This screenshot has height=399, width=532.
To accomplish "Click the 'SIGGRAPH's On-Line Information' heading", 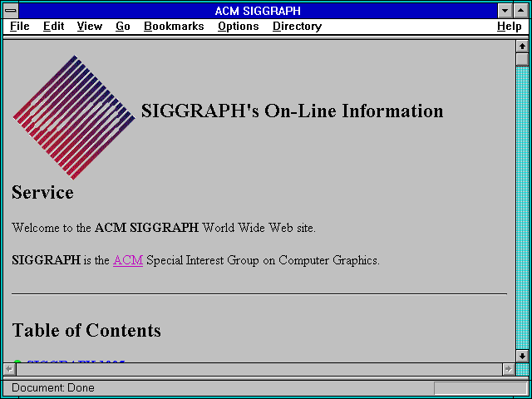I will (292, 111).
